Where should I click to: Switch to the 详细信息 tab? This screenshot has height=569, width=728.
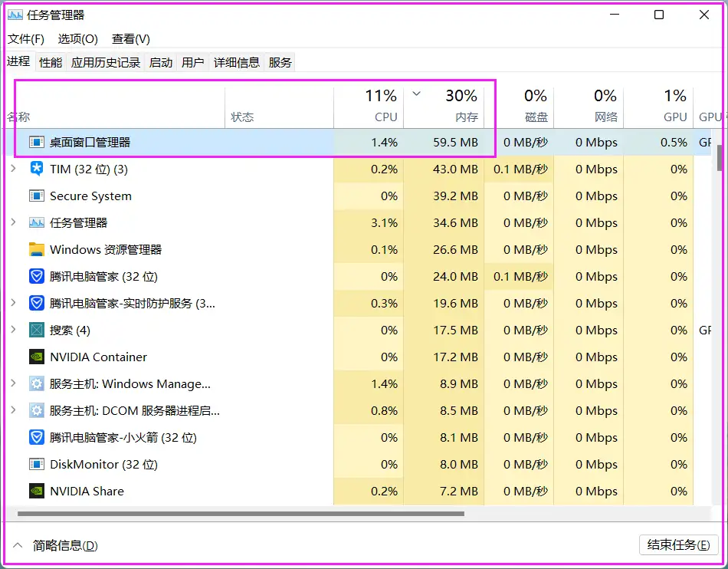(237, 62)
